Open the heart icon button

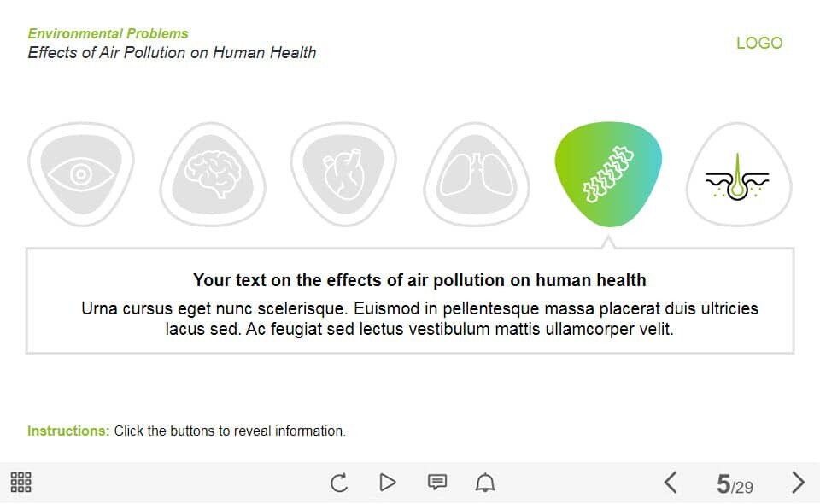[x=343, y=174]
